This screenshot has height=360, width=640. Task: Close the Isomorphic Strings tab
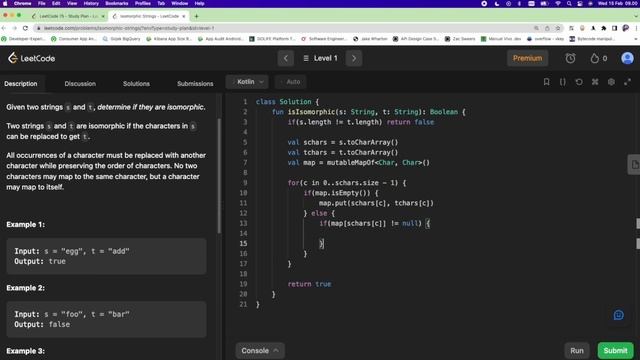(184, 16)
